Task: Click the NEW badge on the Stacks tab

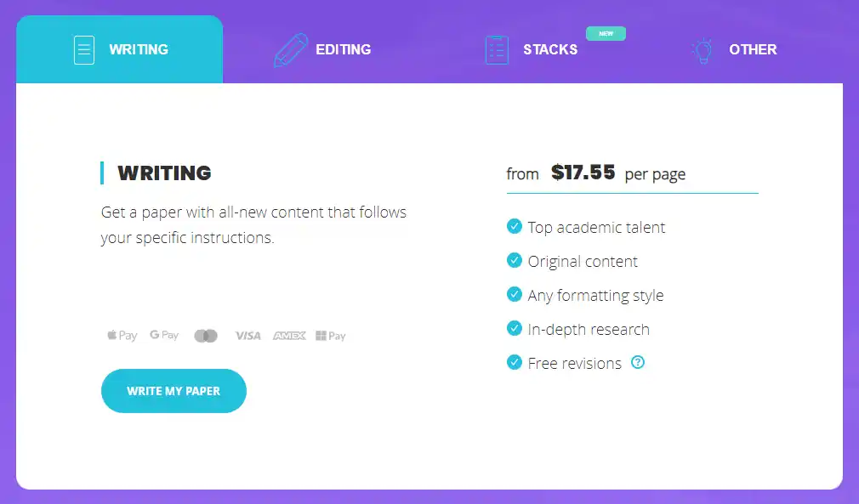Action: pos(606,33)
